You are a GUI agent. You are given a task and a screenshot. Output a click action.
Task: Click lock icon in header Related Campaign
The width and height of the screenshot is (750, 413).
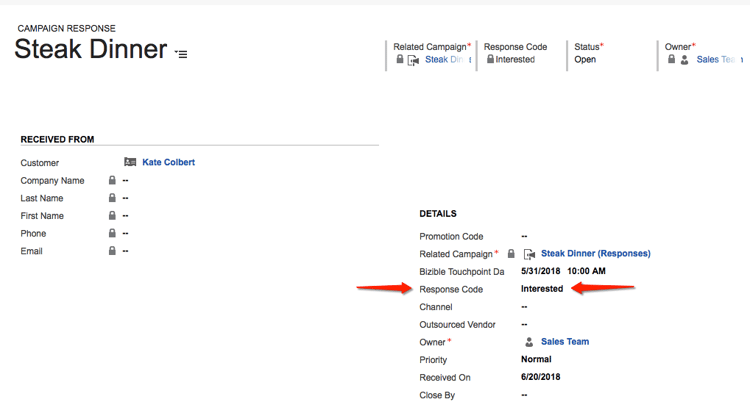tap(400, 59)
